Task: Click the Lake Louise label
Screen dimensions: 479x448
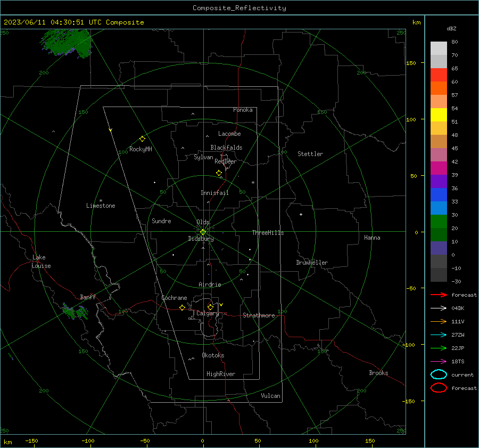Action: click(41, 262)
